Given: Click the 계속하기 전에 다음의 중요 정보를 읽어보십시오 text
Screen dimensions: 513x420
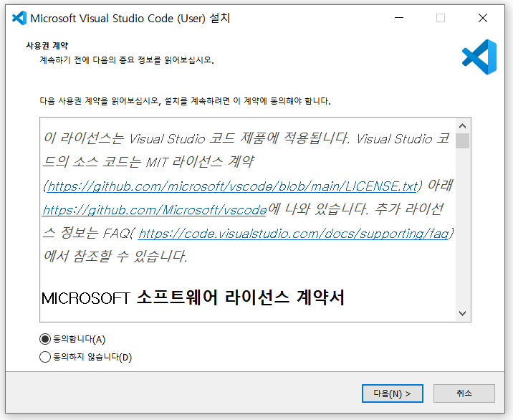Looking at the screenshot, I should 127,60.
